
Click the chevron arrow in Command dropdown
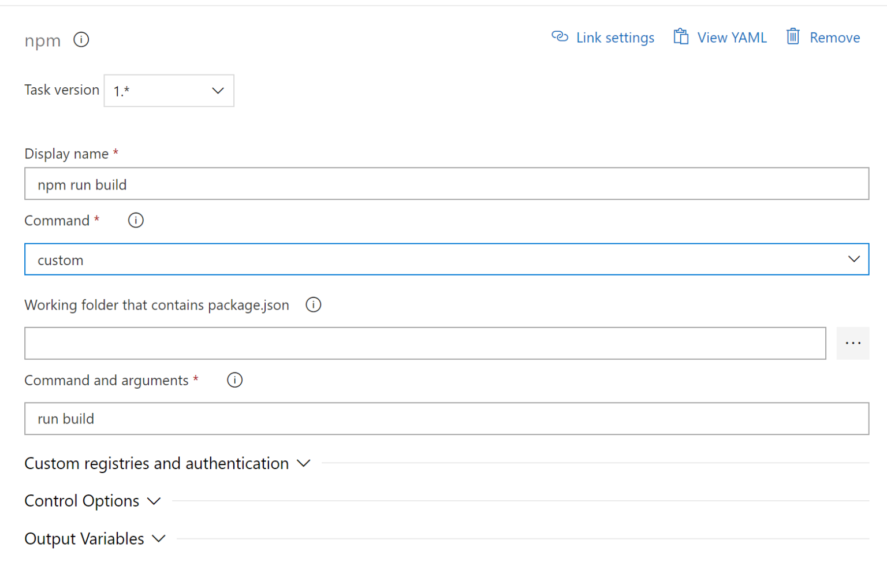854,259
